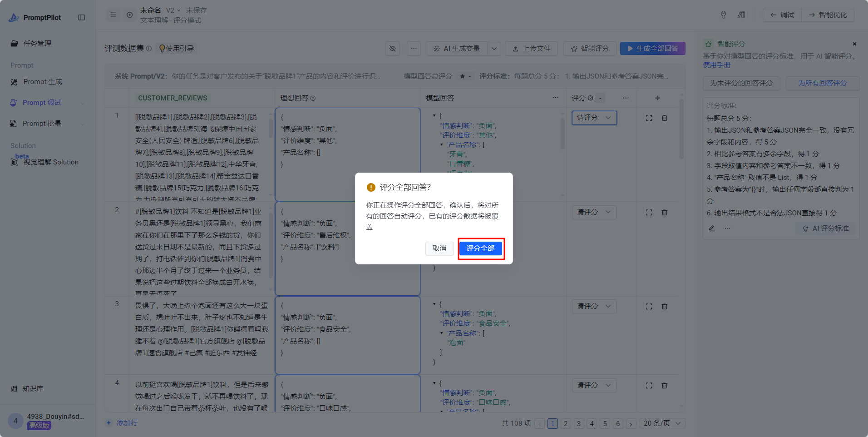This screenshot has height=437, width=868.
Task: Click 为所有回答评分 button
Action: coord(822,83)
